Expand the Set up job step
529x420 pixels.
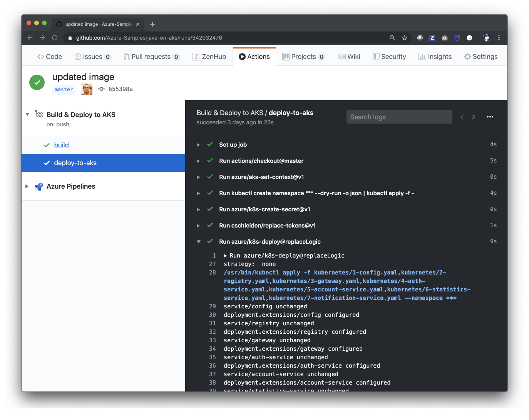tap(198, 145)
